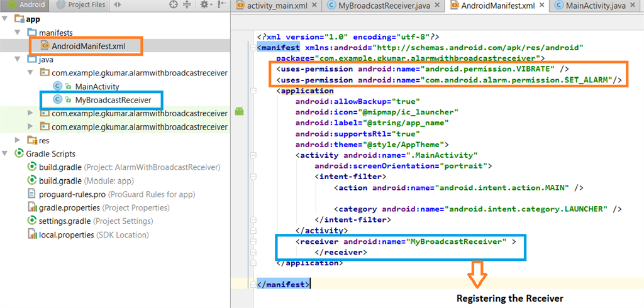The height and width of the screenshot is (308, 644).
Task: Collapse the manifests folder
Action: click(x=17, y=32)
